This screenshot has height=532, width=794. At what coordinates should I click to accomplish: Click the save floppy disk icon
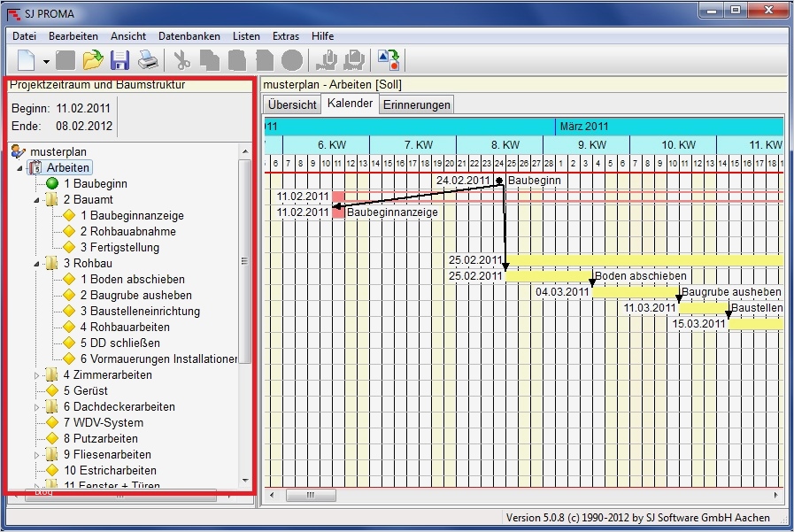pyautogui.click(x=120, y=60)
